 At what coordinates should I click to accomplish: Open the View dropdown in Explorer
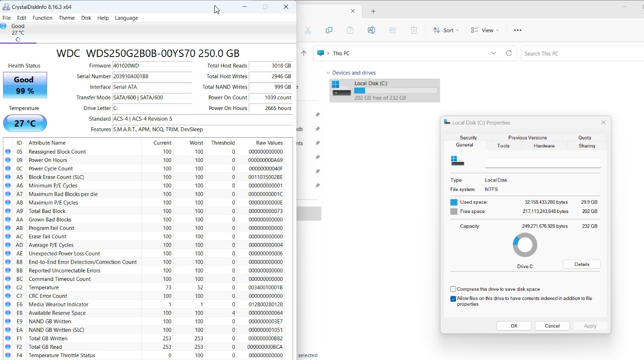coord(485,30)
